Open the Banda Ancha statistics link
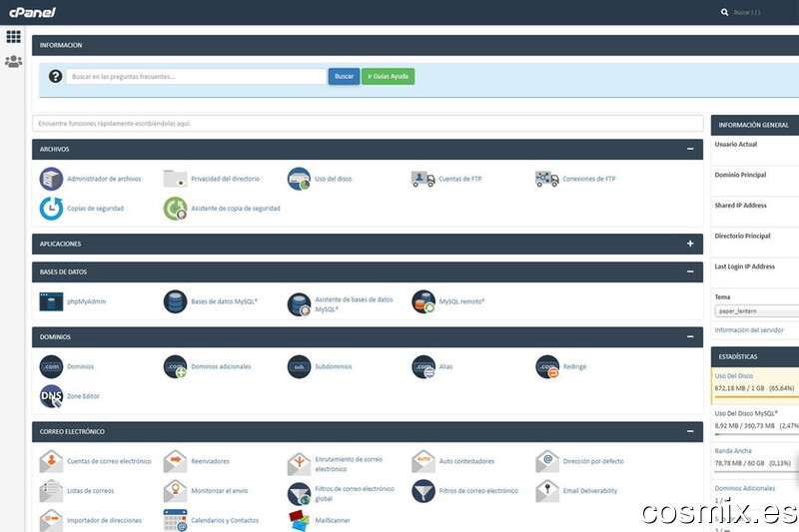Viewport: 799px width, 532px height. pos(733,450)
